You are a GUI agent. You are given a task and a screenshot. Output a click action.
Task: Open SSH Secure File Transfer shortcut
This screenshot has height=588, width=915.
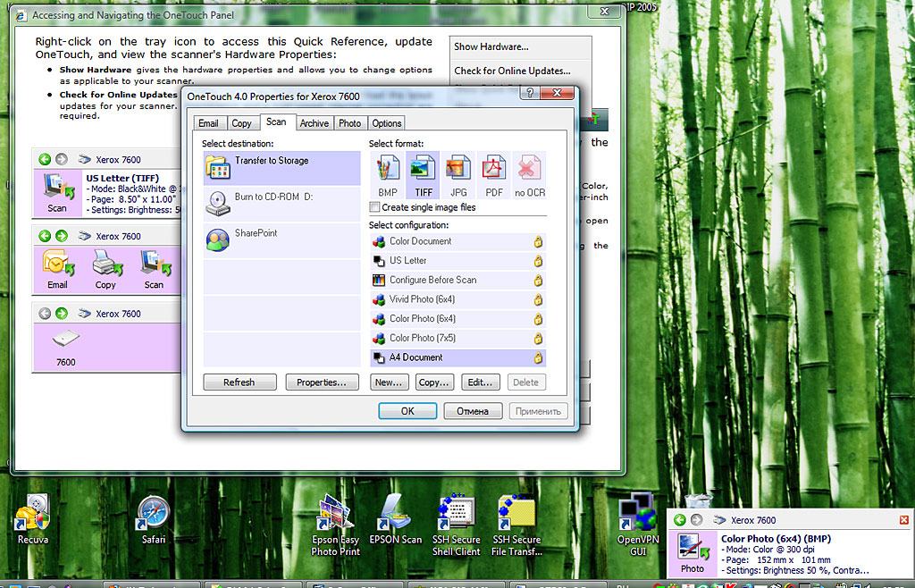pyautogui.click(x=516, y=525)
